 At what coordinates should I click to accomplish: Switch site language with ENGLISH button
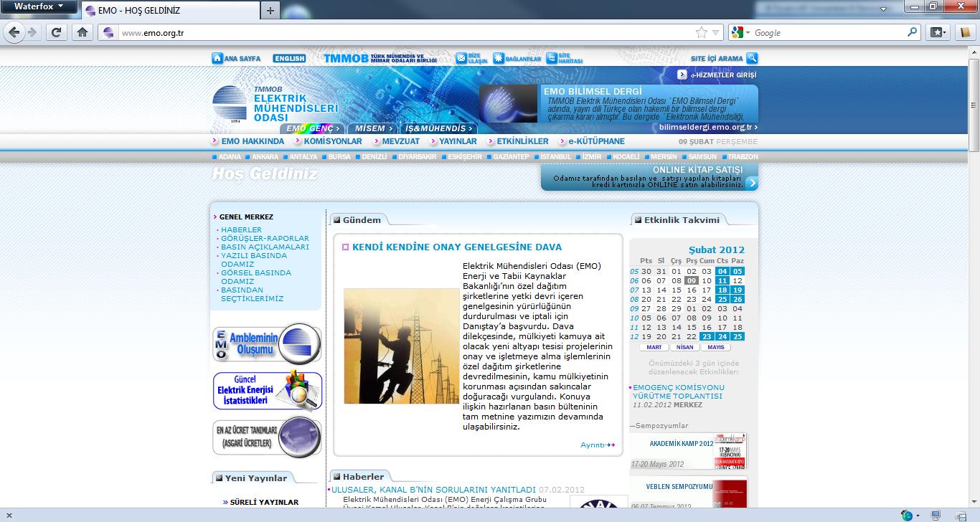point(289,58)
